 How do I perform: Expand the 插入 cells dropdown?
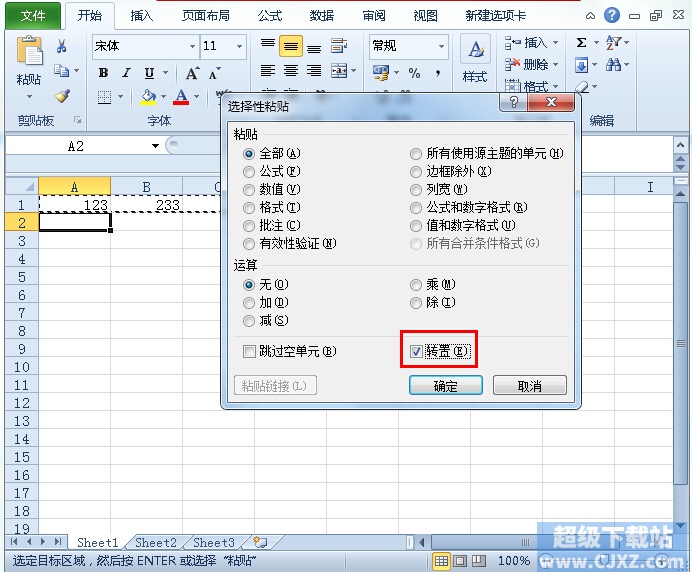[555, 43]
